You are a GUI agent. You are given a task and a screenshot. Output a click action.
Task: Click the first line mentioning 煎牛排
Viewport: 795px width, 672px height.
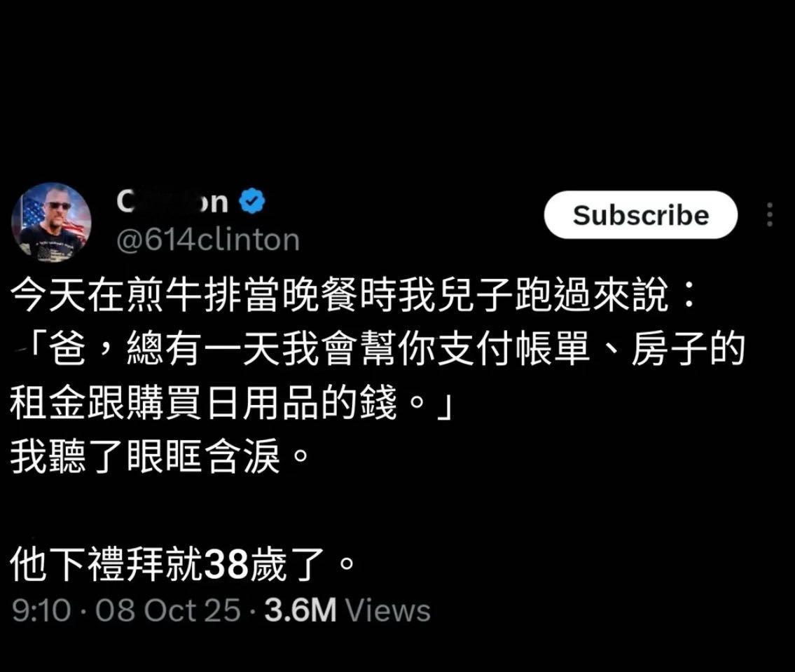pyautogui.click(x=354, y=295)
